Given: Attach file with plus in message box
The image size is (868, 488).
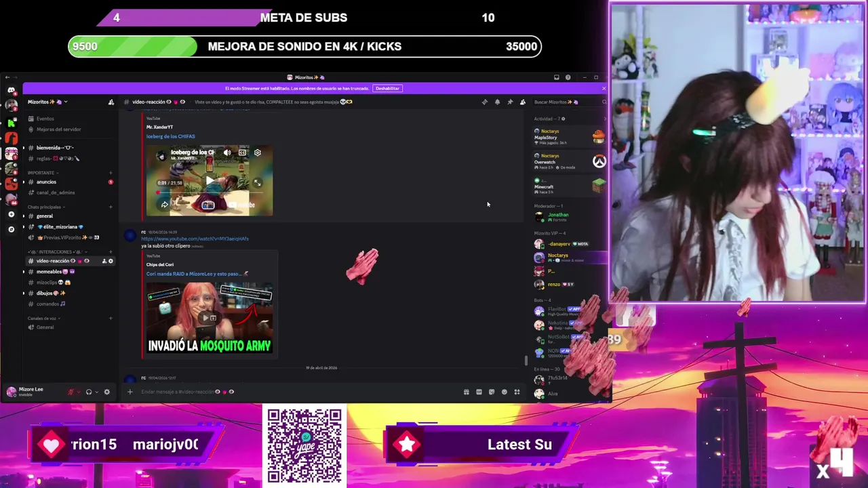Looking at the screenshot, I should point(130,392).
